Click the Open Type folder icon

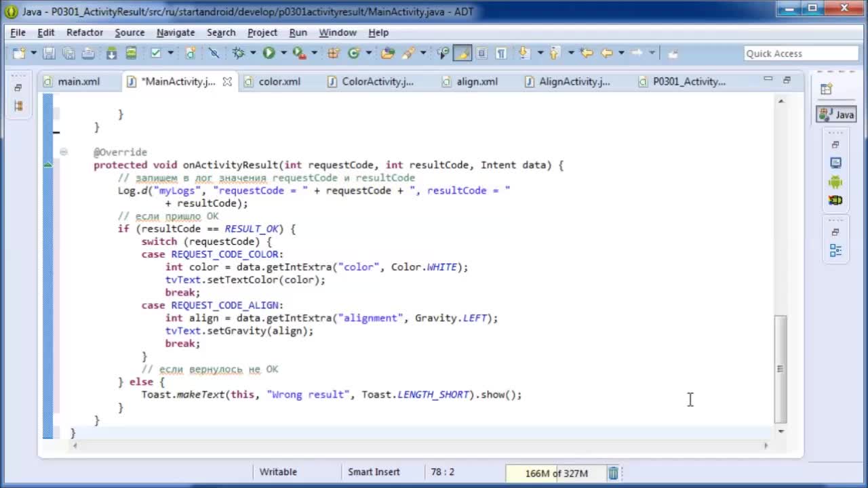(388, 53)
